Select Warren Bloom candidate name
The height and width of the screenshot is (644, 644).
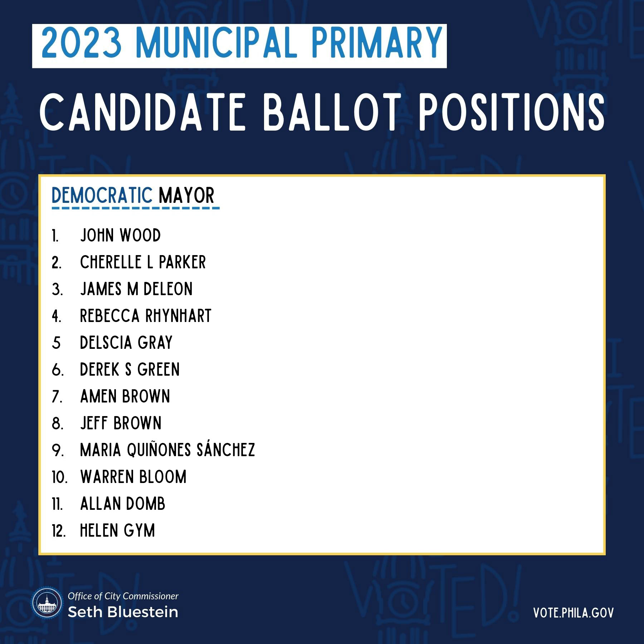(133, 477)
